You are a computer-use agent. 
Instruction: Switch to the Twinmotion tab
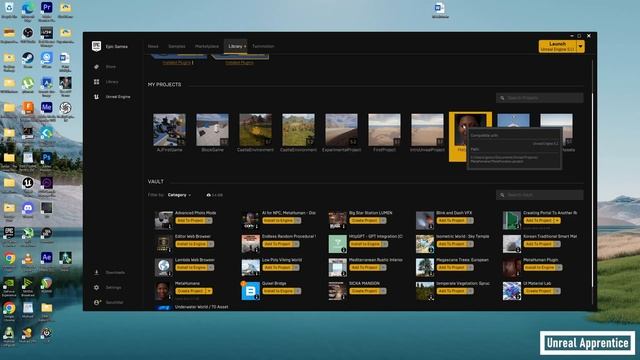coord(263,46)
